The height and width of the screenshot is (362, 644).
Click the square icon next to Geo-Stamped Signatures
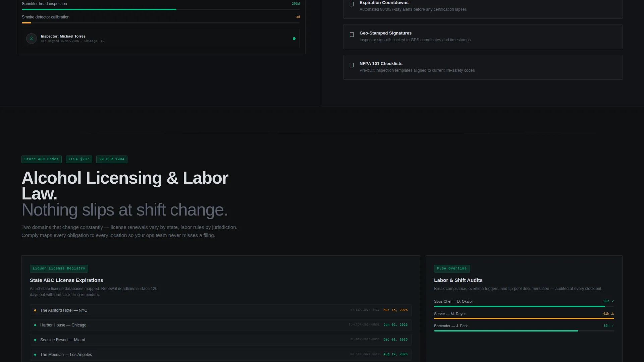352,35
